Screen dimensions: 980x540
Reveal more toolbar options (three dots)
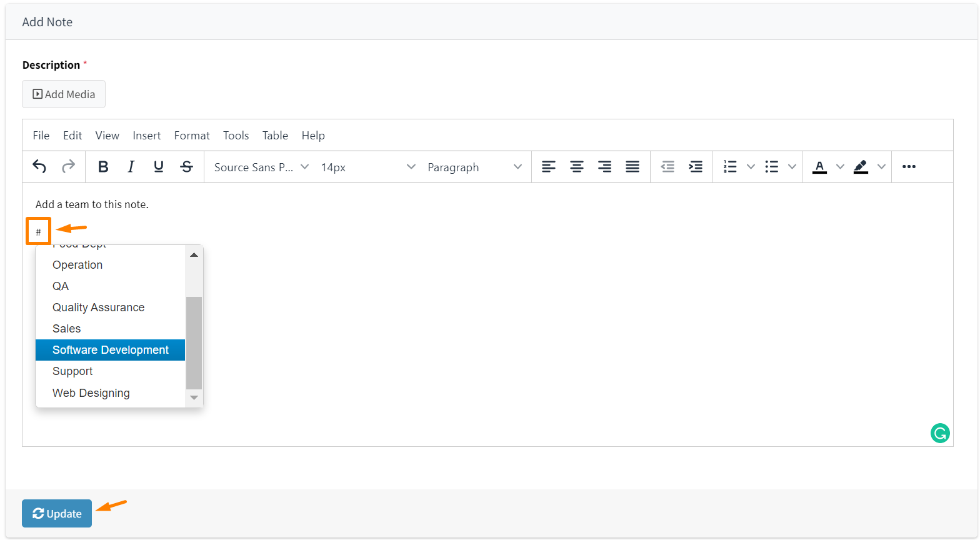point(909,166)
